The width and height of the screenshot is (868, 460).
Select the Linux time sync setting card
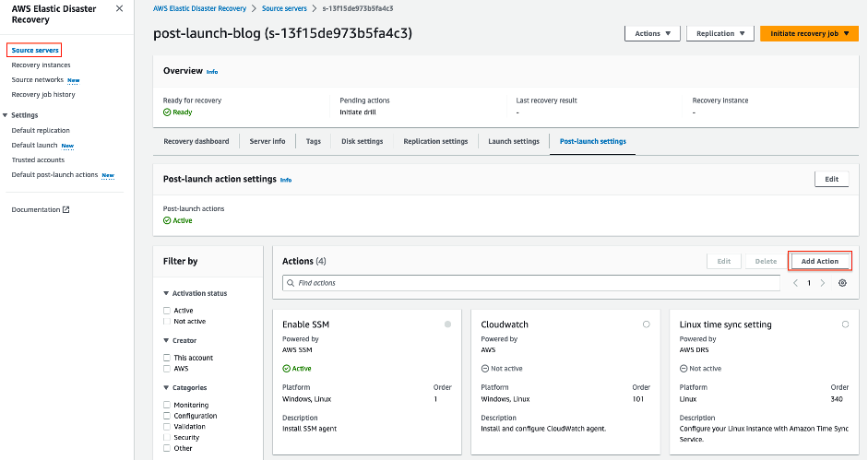845,324
